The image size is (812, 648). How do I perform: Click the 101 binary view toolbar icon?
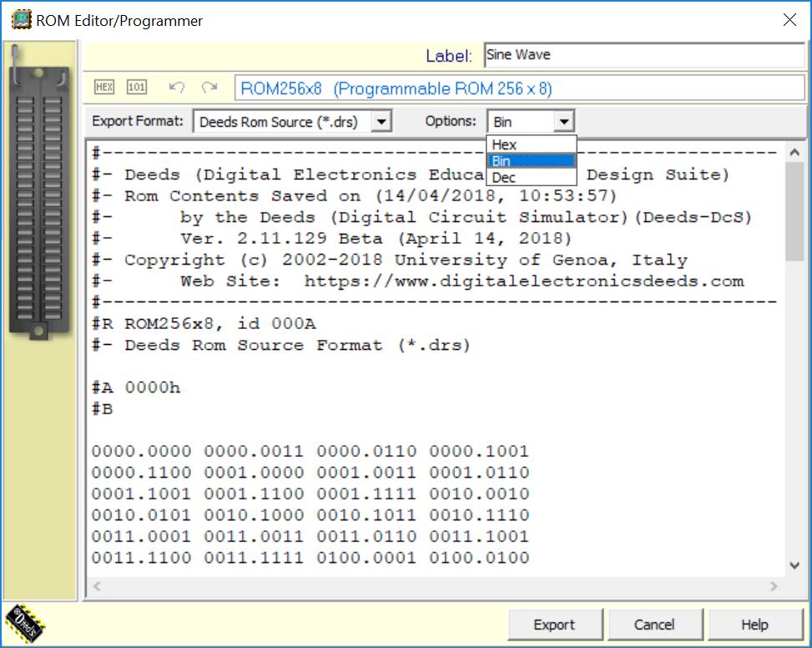point(137,87)
